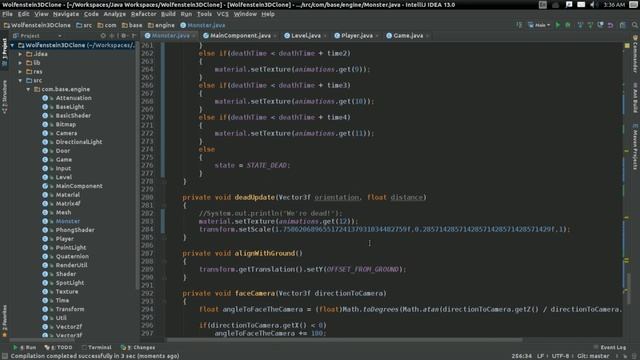Select the RenderUtil class icon in tree
The height and width of the screenshot is (360, 640).
pos(45,265)
